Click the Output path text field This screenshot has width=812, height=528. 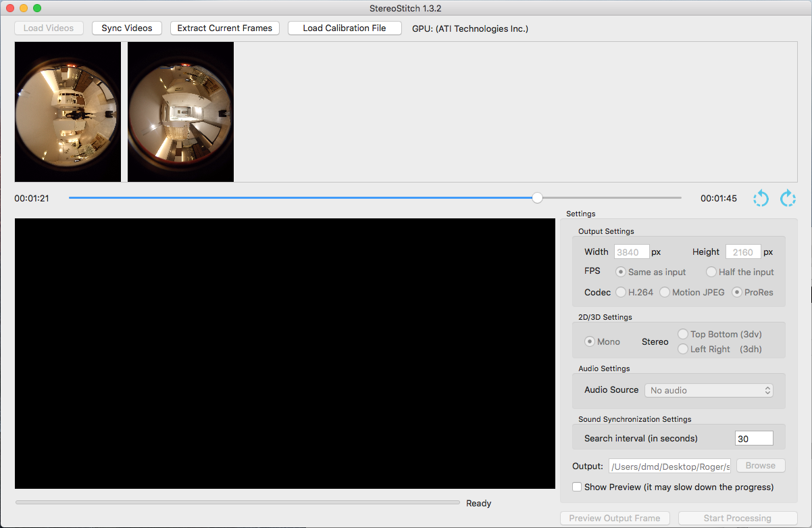point(670,466)
